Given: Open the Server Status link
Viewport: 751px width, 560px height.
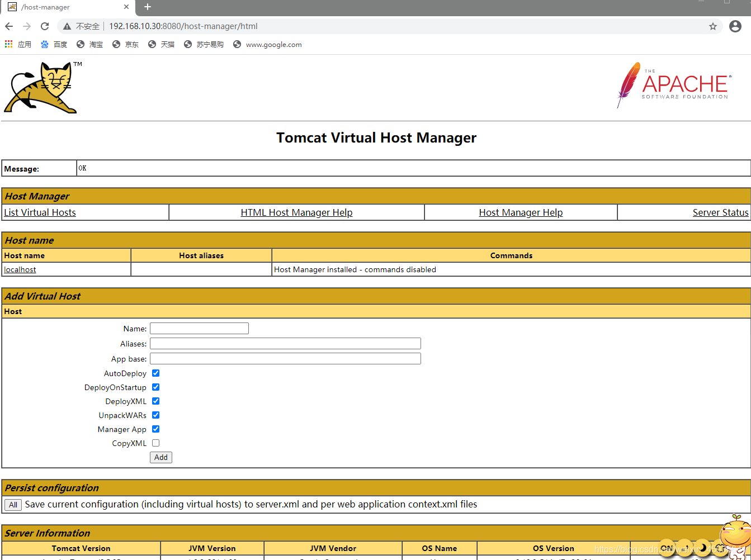Looking at the screenshot, I should coord(720,212).
